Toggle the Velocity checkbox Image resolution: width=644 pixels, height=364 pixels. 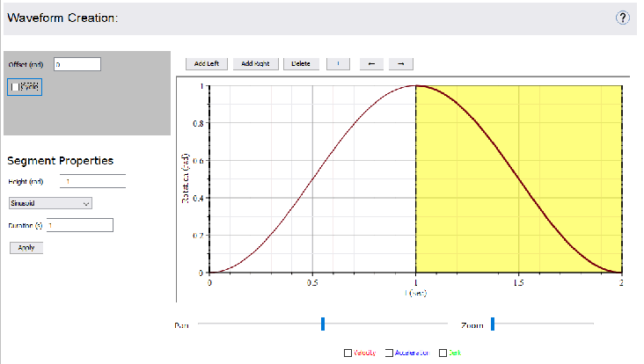348,353
